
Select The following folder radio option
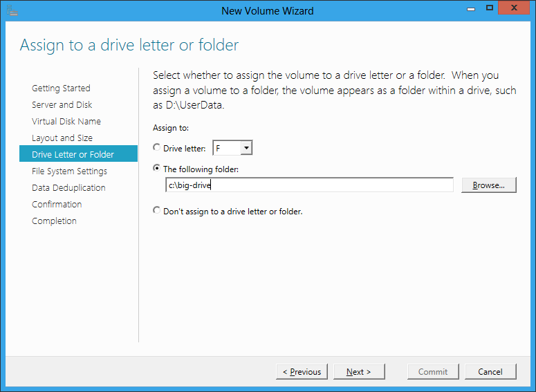tap(156, 168)
